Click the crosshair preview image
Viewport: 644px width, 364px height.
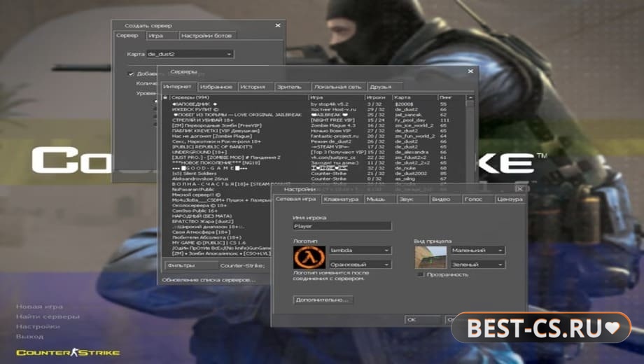[x=430, y=257]
